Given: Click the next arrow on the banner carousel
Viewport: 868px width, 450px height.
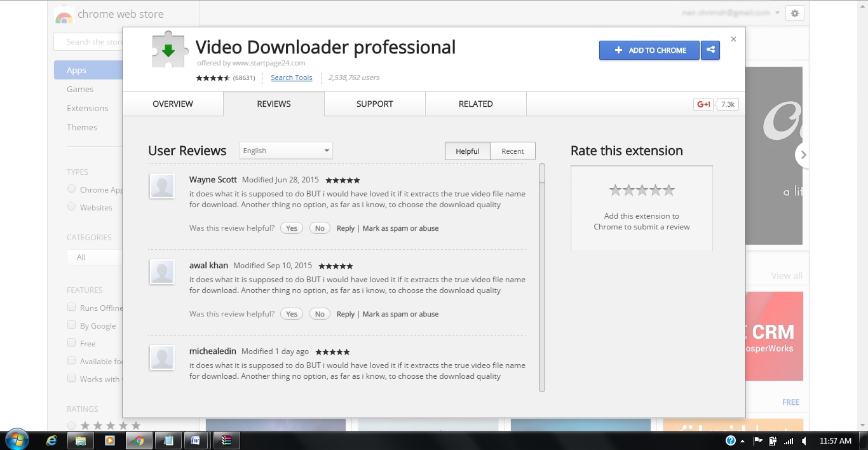Looking at the screenshot, I should coord(803,154).
